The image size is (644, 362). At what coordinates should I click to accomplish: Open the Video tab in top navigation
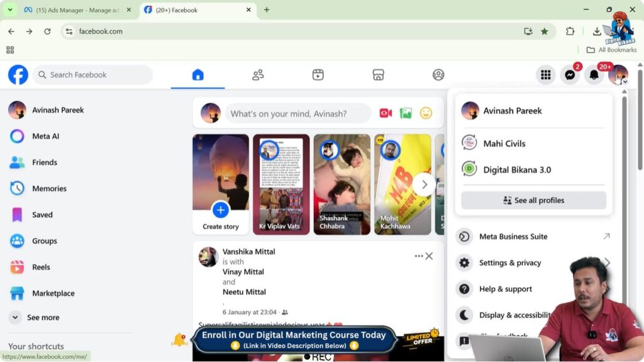(x=318, y=75)
